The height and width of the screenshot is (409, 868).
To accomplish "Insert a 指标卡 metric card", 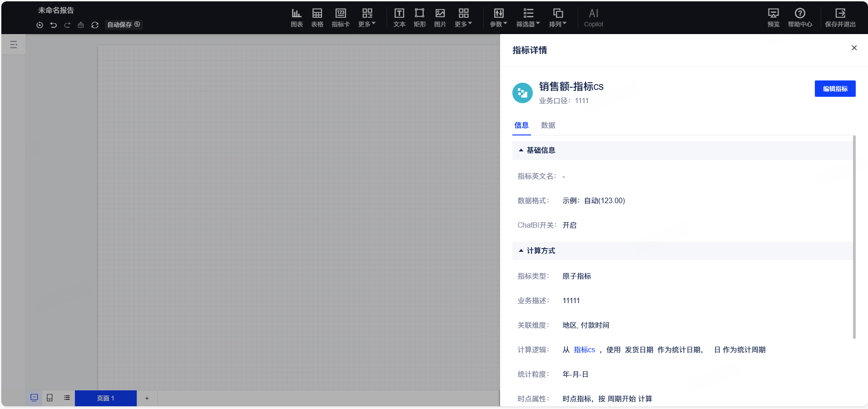I will coord(341,18).
